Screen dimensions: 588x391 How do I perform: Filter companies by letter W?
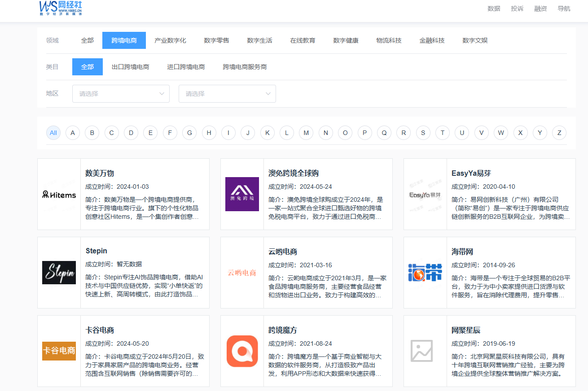(501, 133)
